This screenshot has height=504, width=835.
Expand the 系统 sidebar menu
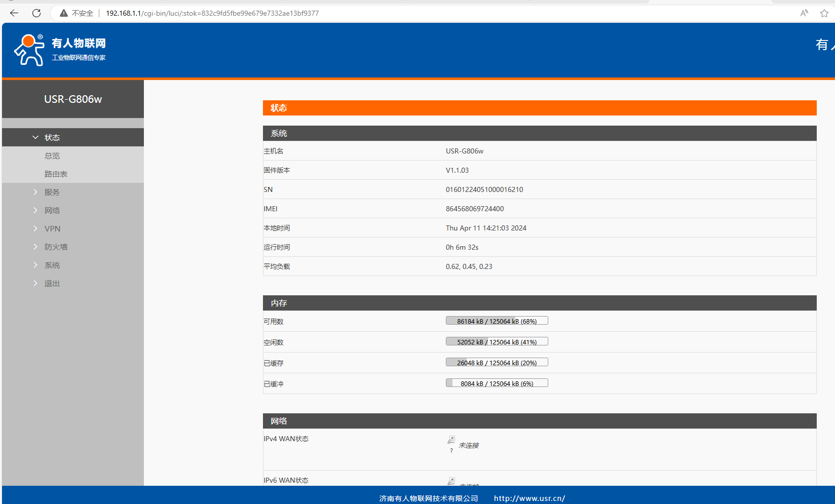[x=52, y=265]
